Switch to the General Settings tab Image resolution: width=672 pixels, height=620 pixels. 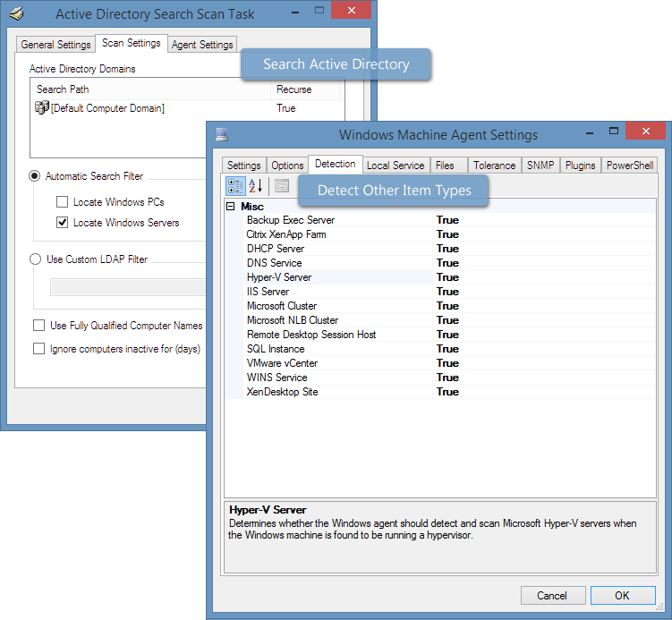(x=55, y=45)
